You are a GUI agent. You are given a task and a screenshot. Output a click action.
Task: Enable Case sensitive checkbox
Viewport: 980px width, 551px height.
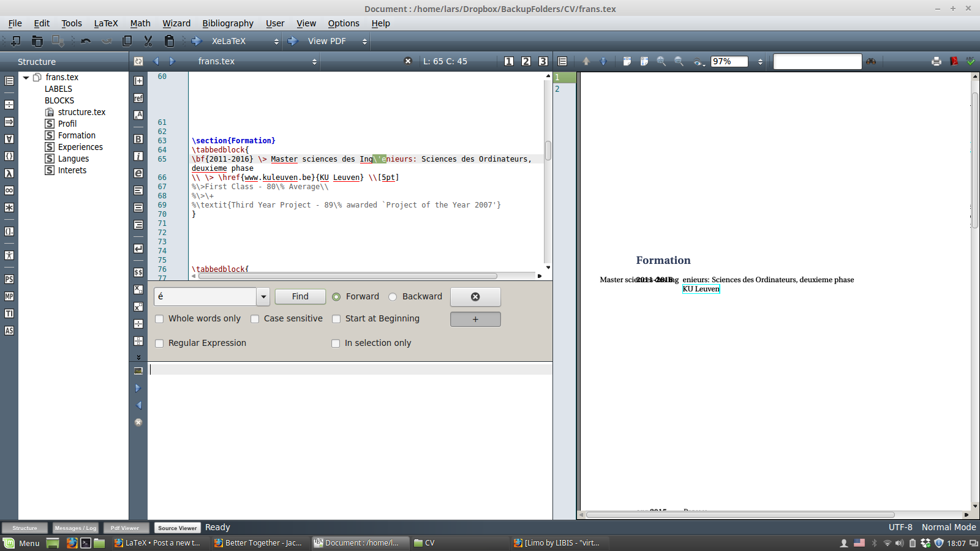[x=255, y=319]
